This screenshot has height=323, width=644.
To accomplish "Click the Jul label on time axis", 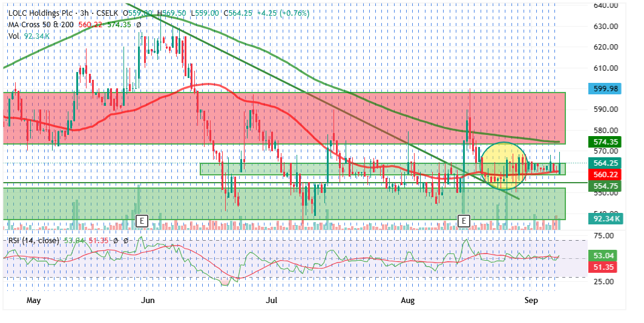I will point(271,301).
